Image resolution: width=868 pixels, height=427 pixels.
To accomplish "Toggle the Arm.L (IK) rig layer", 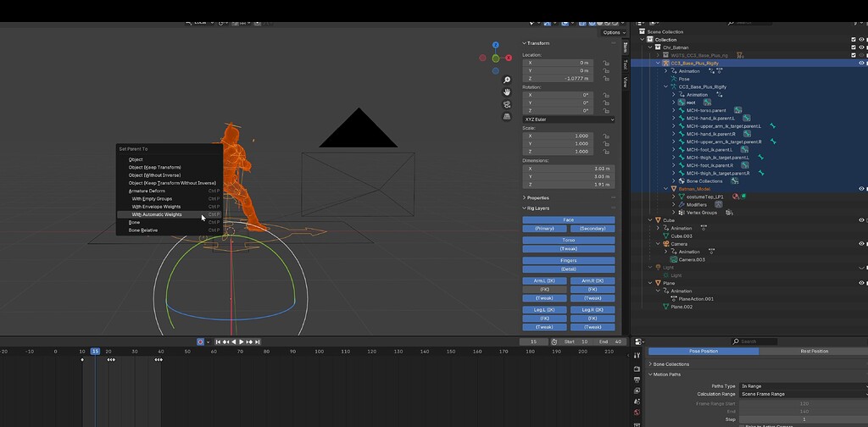I will 545,281.
